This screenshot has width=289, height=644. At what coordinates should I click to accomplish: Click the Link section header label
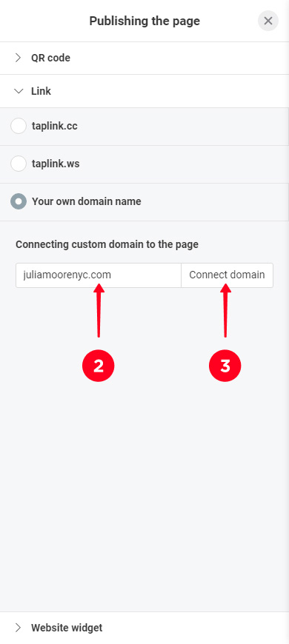tap(41, 91)
